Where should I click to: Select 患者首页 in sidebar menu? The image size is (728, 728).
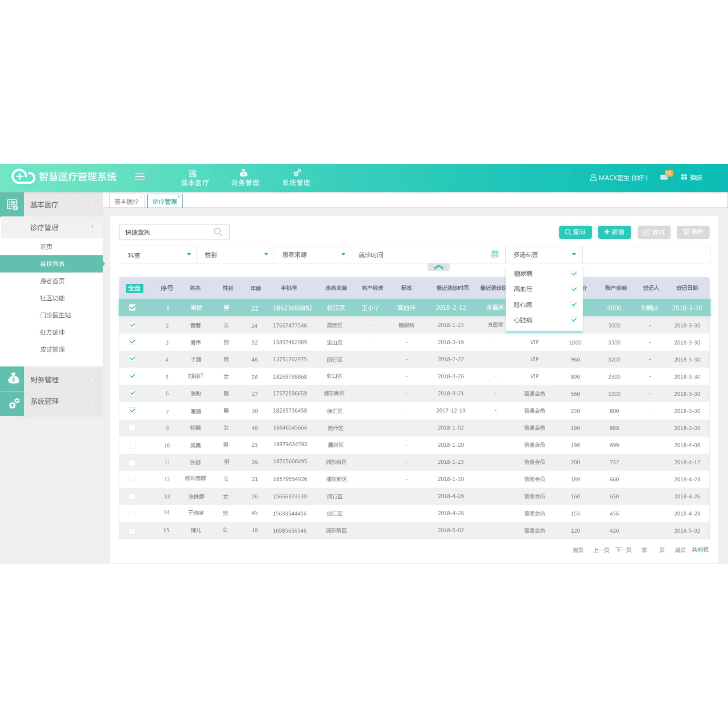pos(52,281)
